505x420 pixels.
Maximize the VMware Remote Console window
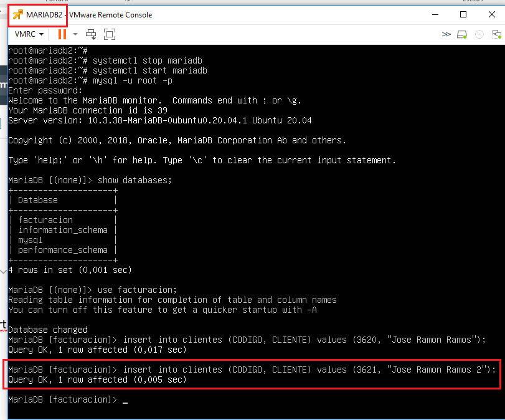click(x=463, y=14)
